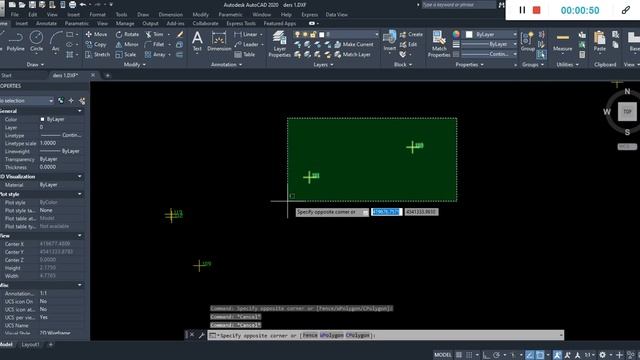The width and height of the screenshot is (640, 360).
Task: Switch to the Manage ribbon tab
Action: point(125,23)
